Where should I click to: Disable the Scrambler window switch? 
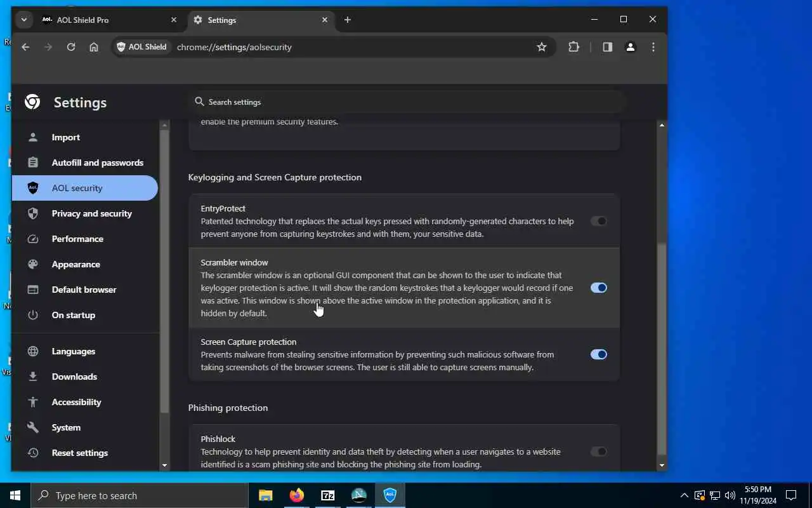pos(599,288)
